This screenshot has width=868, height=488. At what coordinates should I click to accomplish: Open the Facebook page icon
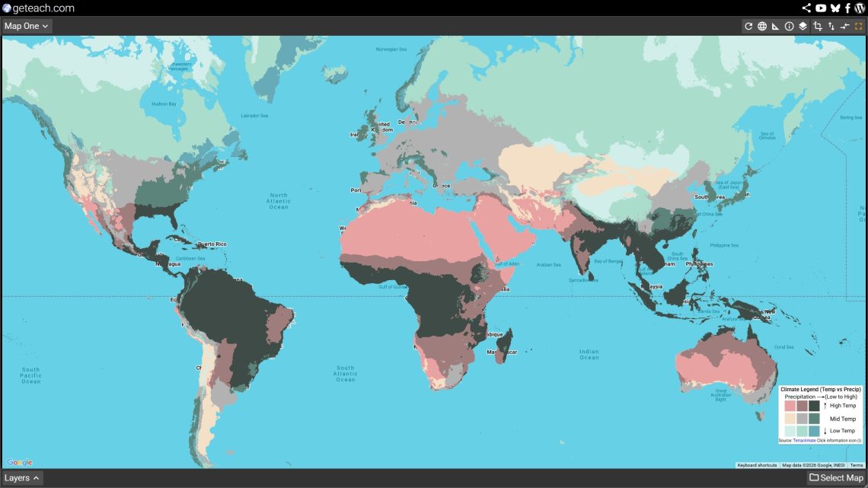[x=847, y=8]
